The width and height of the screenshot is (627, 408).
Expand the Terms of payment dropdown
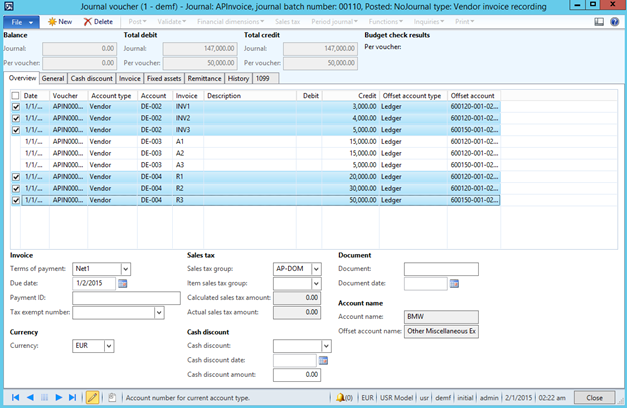[x=125, y=269]
